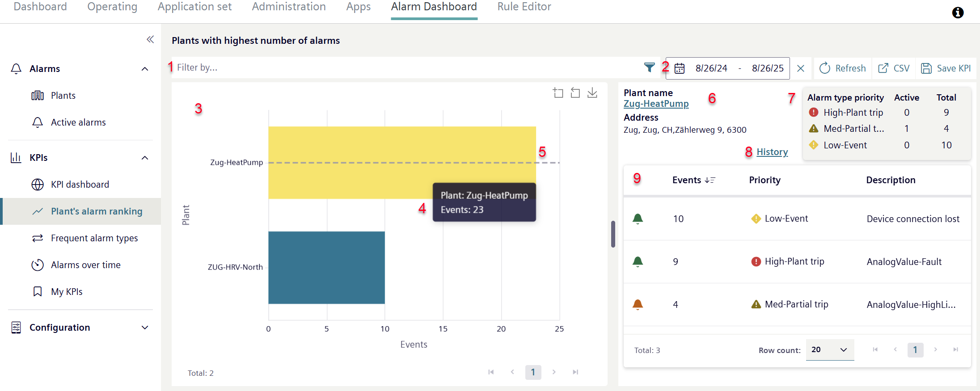The width and height of the screenshot is (980, 391).
Task: Open the calendar date picker icon
Action: click(680, 68)
